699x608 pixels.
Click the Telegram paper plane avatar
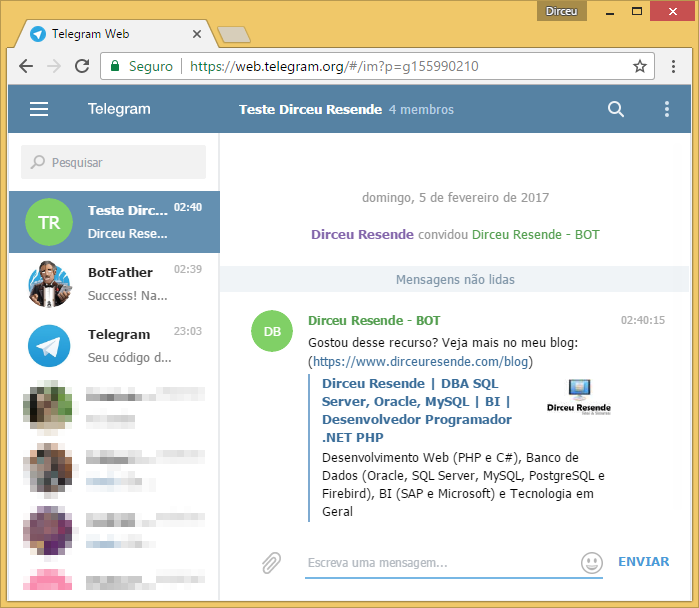click(49, 346)
